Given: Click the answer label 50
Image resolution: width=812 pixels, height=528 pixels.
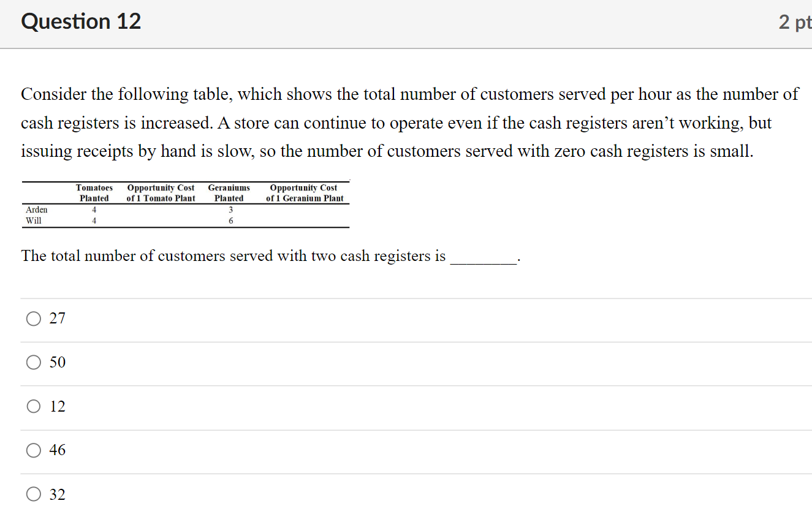Looking at the screenshot, I should 57,362.
